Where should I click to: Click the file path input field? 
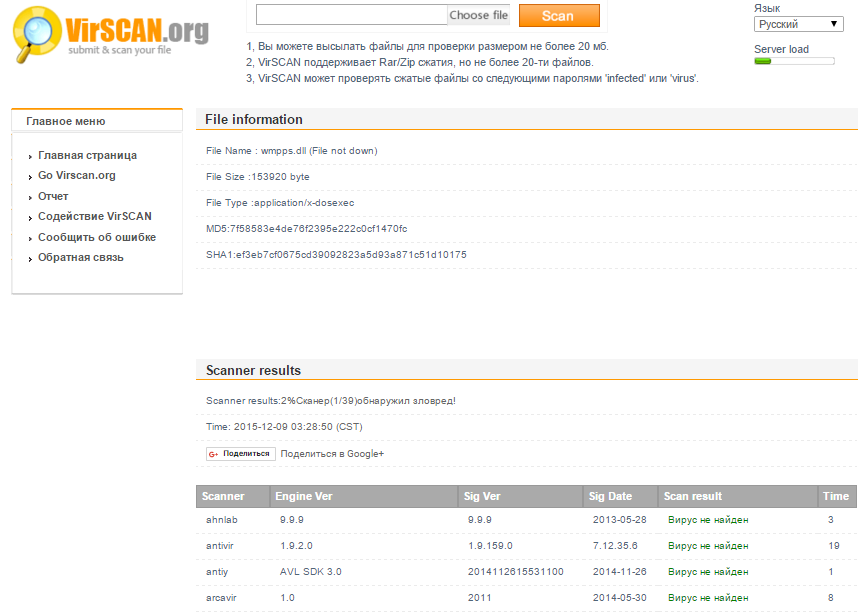tap(351, 15)
